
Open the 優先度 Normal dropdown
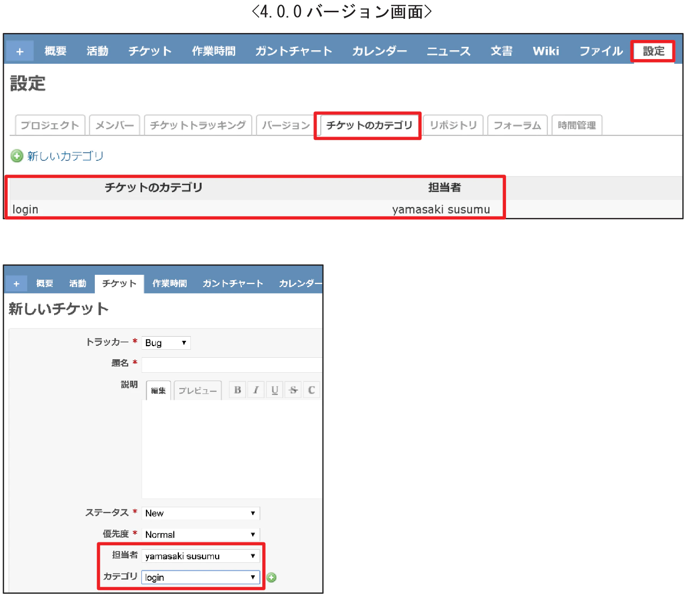[x=200, y=535]
